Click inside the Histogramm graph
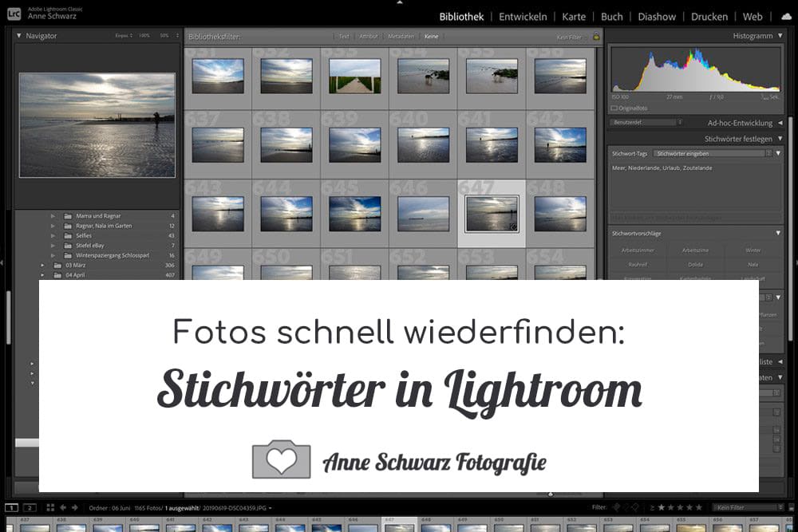 click(x=696, y=72)
